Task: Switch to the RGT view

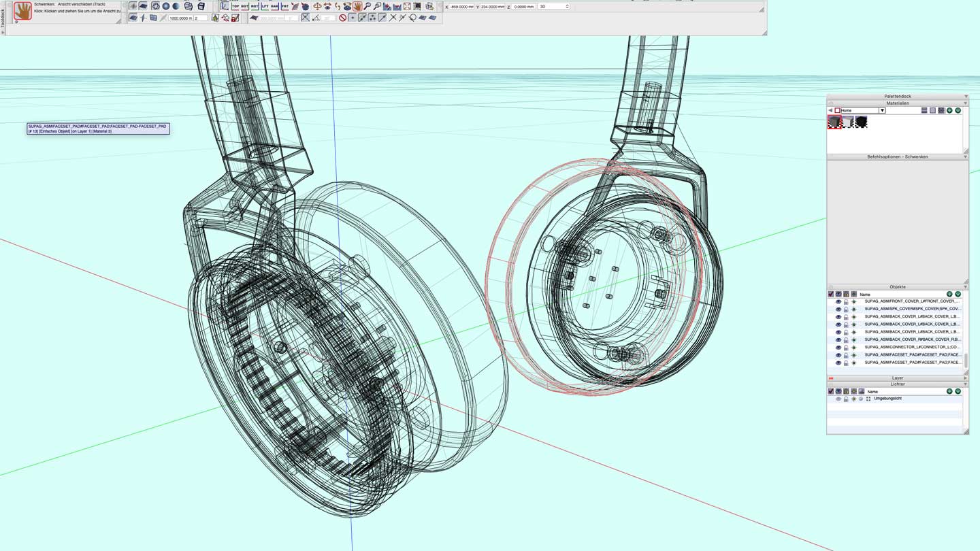Action: pyautogui.click(x=255, y=6)
